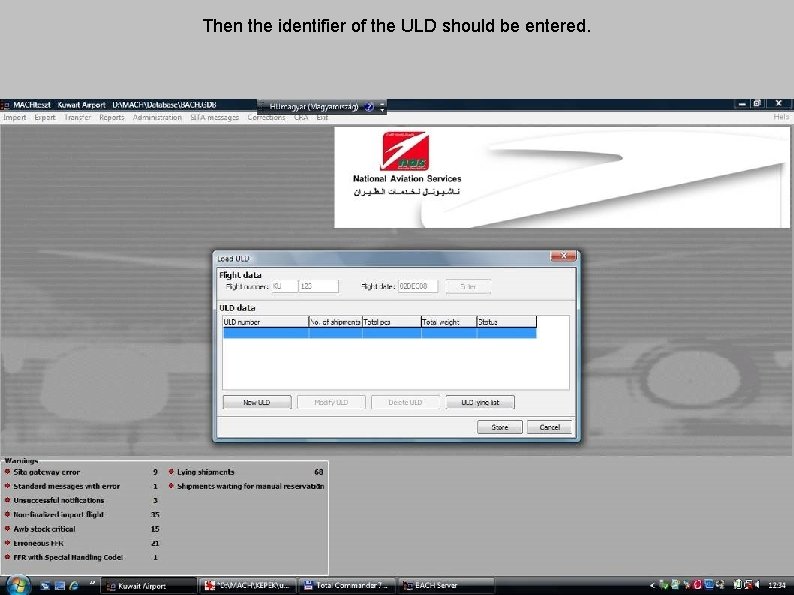
Task: Click the Show Desktop quick launch icon
Action: [x=45, y=585]
